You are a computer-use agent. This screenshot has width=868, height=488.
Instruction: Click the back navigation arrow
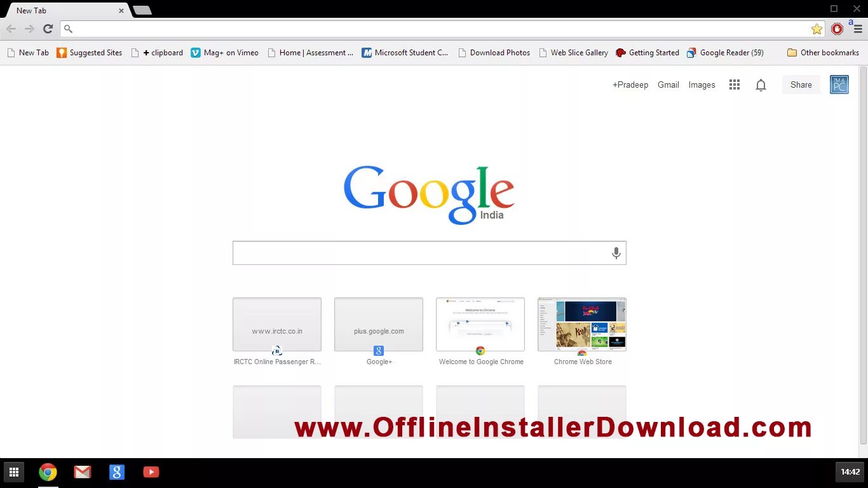click(x=11, y=29)
